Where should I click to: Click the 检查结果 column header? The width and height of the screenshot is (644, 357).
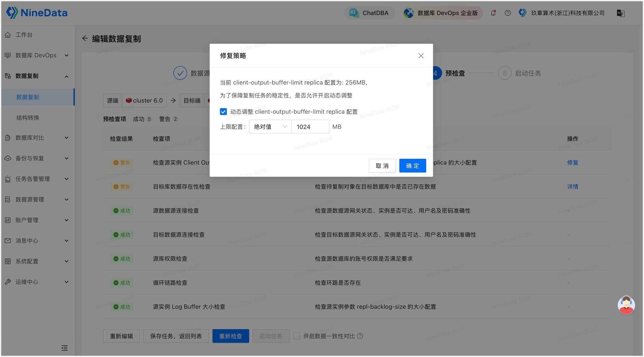click(x=121, y=139)
